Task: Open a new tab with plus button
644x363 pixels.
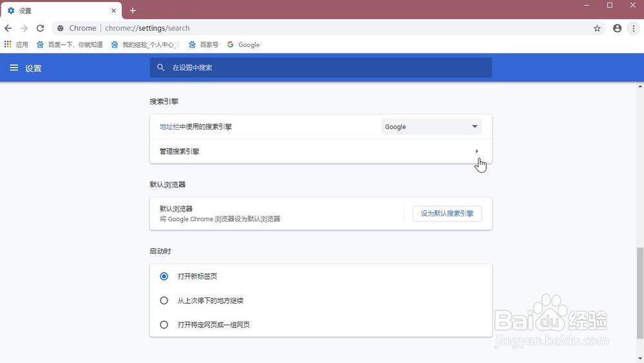Action: pyautogui.click(x=133, y=11)
